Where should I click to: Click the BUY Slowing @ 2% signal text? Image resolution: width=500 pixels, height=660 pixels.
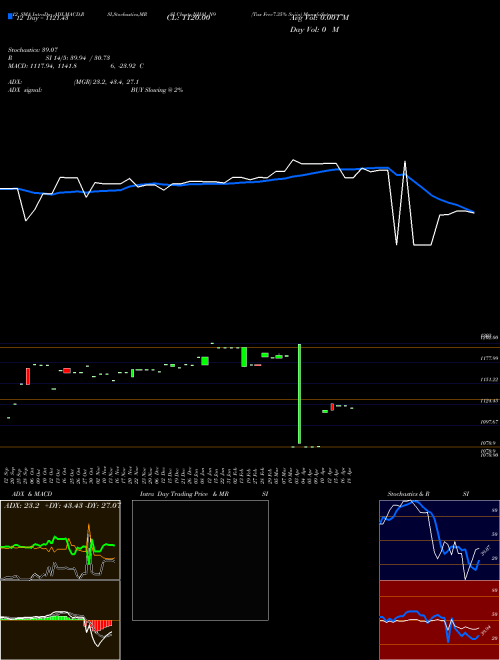[x=157, y=90]
